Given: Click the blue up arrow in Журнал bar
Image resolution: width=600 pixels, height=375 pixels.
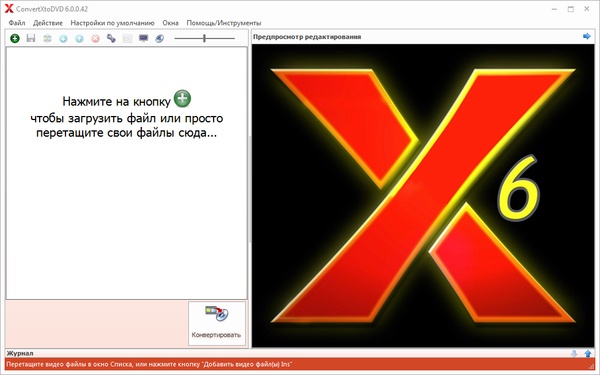Looking at the screenshot, I should pyautogui.click(x=588, y=353).
